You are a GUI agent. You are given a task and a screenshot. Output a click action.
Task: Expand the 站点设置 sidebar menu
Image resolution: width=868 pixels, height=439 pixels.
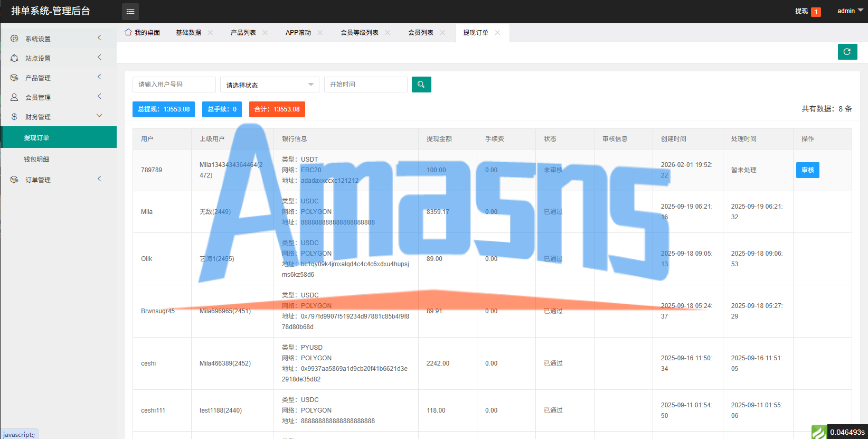click(58, 58)
